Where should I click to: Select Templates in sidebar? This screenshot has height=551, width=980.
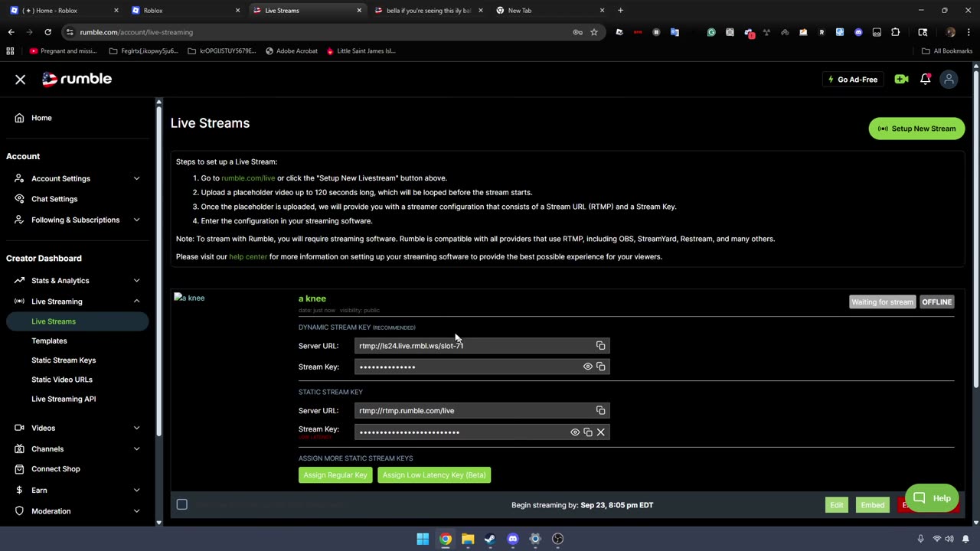tap(49, 341)
